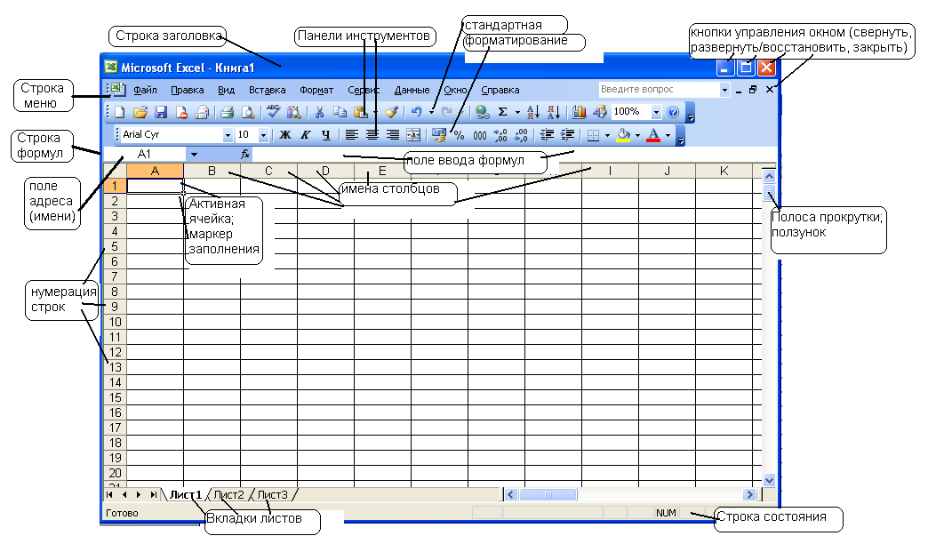
Task: Select column B by its header
Action: tap(212, 171)
